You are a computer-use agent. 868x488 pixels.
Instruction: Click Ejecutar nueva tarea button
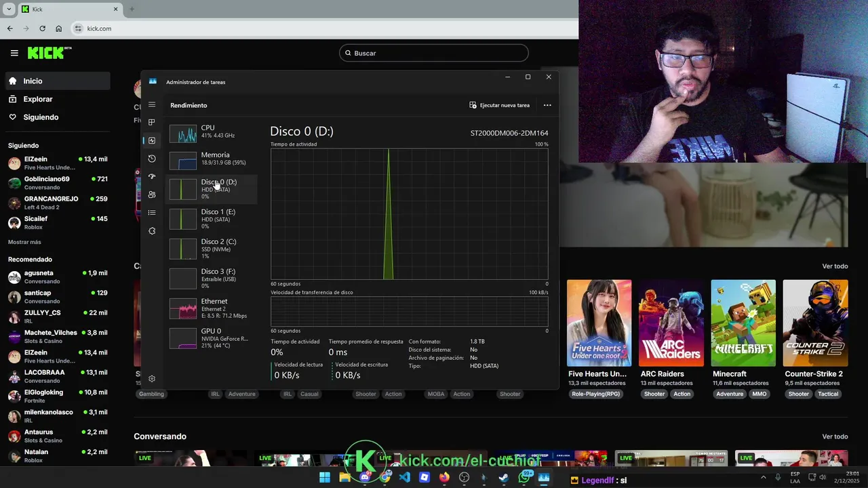click(x=500, y=105)
